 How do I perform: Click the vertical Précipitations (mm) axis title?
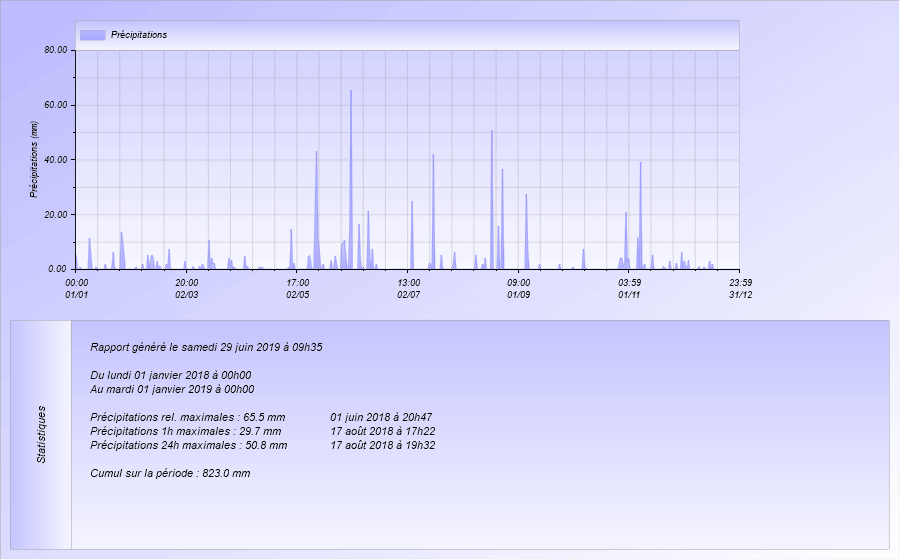[34, 158]
